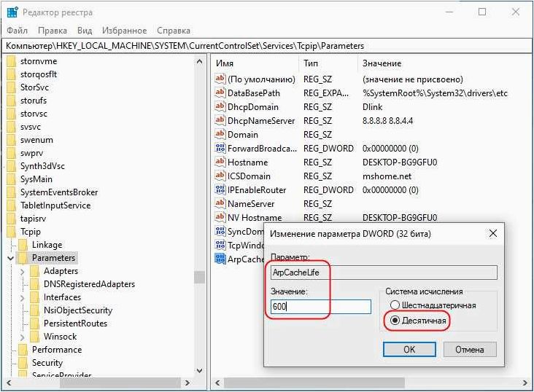534x392 pixels.
Task: Click the string icon of DataBasePath value
Action: click(220, 93)
